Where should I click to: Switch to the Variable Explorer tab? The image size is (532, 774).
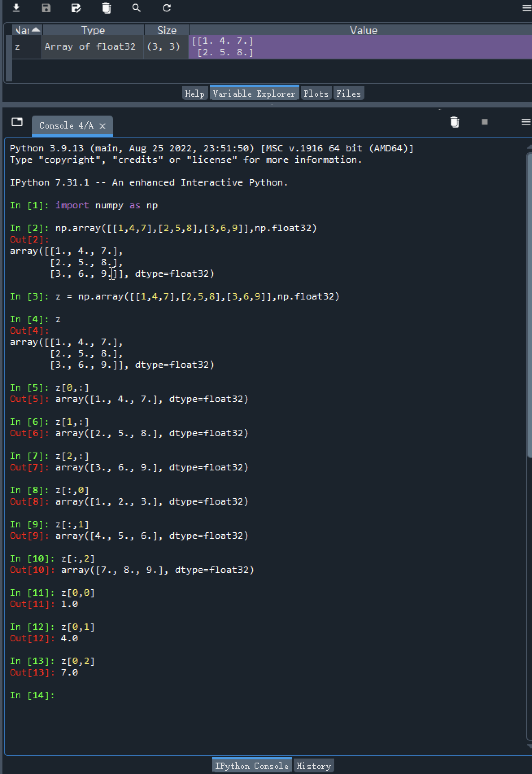(x=254, y=94)
